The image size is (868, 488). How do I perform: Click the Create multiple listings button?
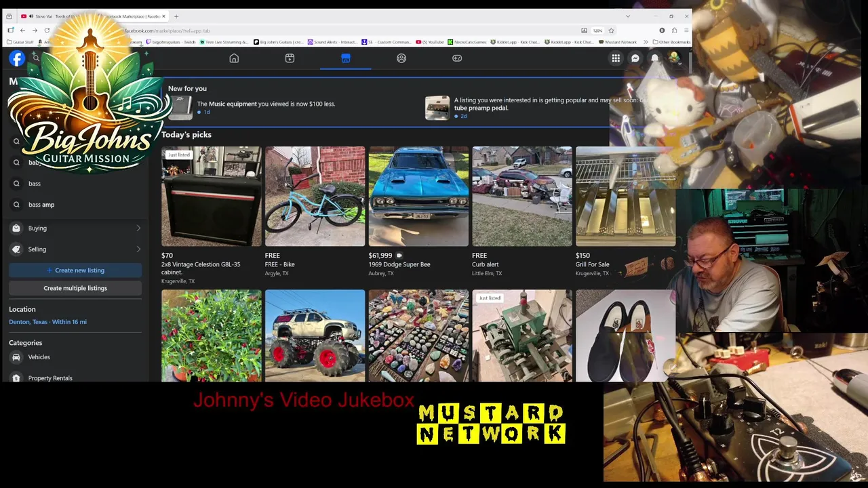click(x=75, y=288)
